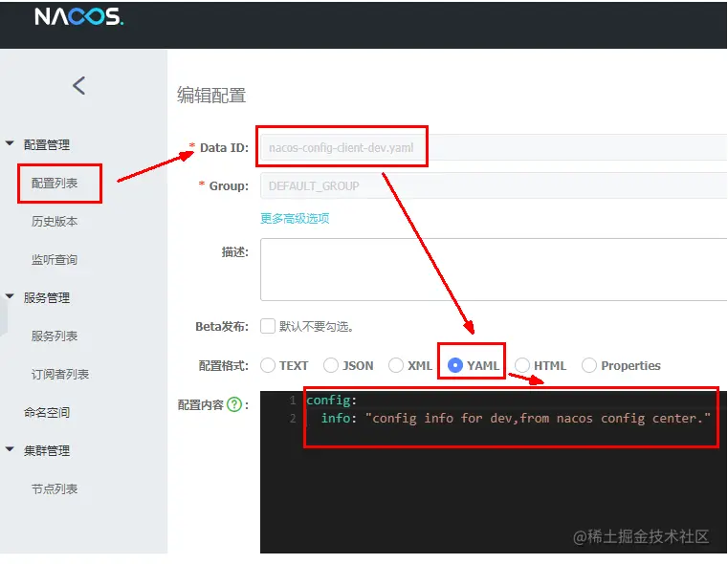The image size is (728, 564).
Task: Collapse the 服务管理 menu group
Action: (x=10, y=296)
